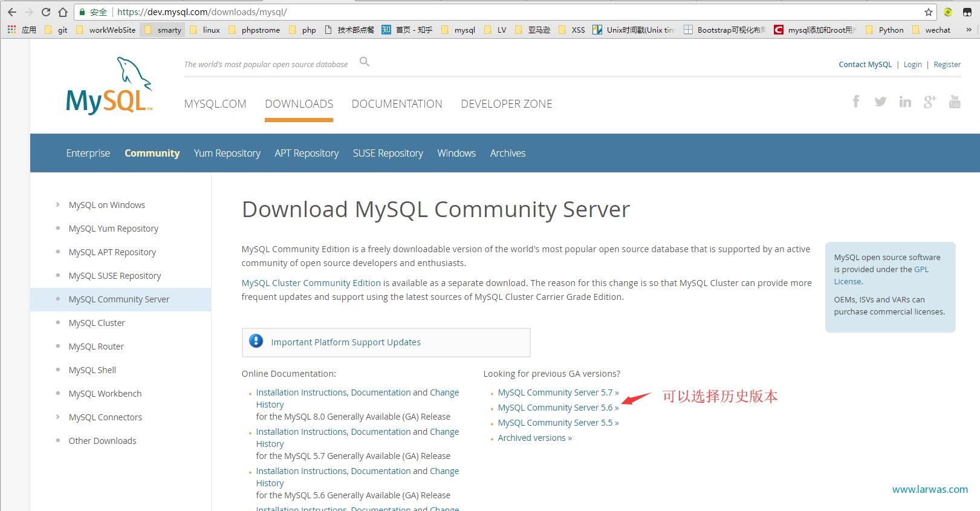Open Important Platform Support Updates
The image size is (980, 511).
346,342
